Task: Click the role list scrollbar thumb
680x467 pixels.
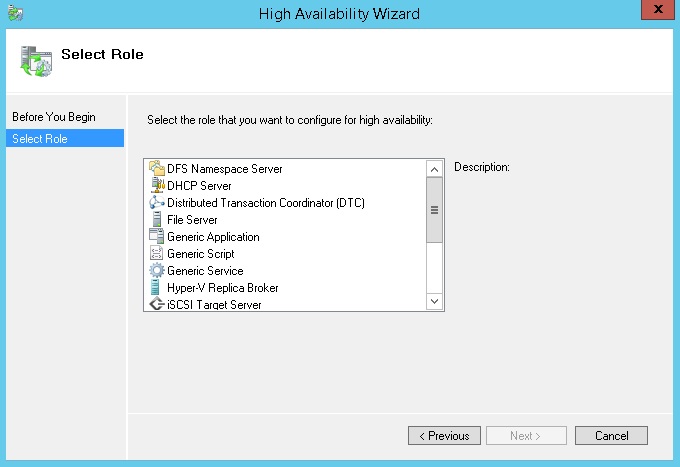Action: 434,210
